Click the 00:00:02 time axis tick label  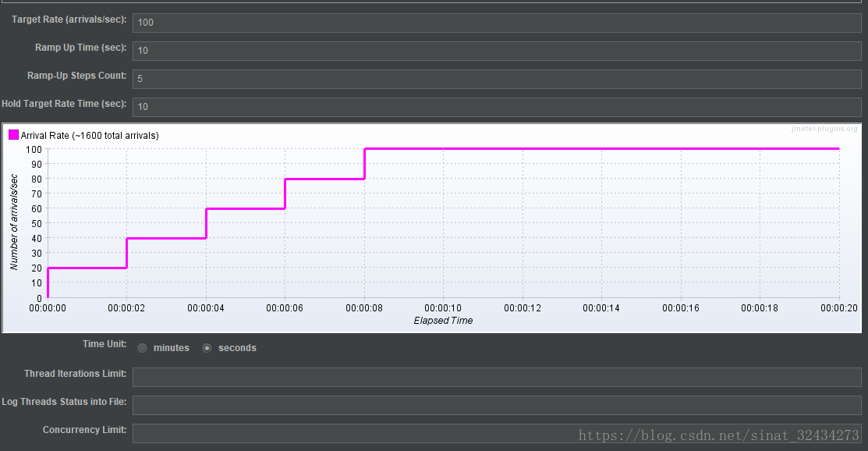[126, 308]
